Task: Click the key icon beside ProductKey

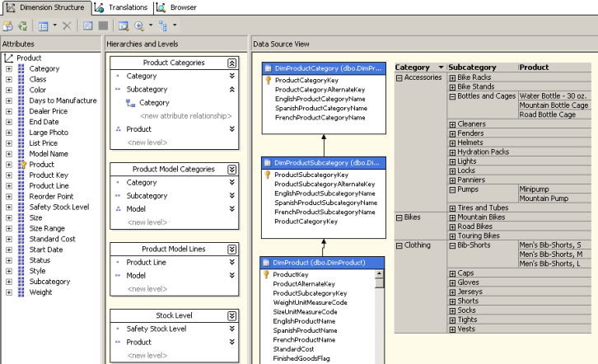Action: click(267, 274)
